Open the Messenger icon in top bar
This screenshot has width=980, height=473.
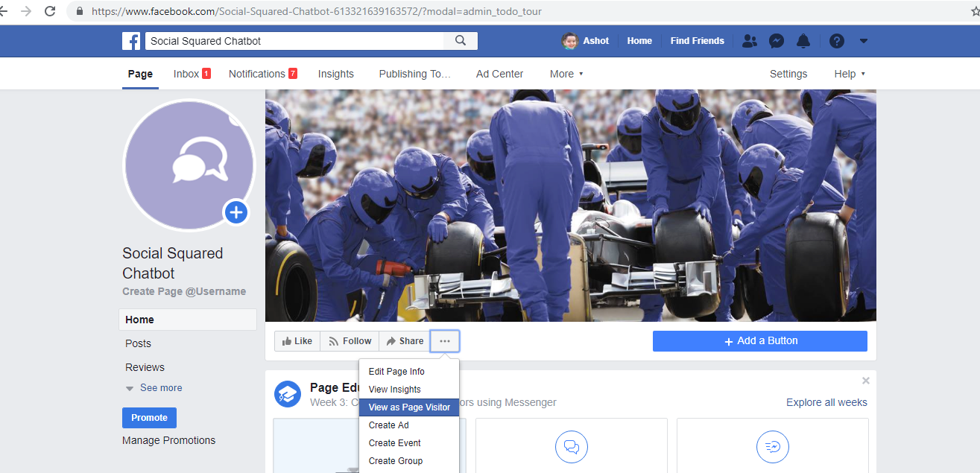777,41
